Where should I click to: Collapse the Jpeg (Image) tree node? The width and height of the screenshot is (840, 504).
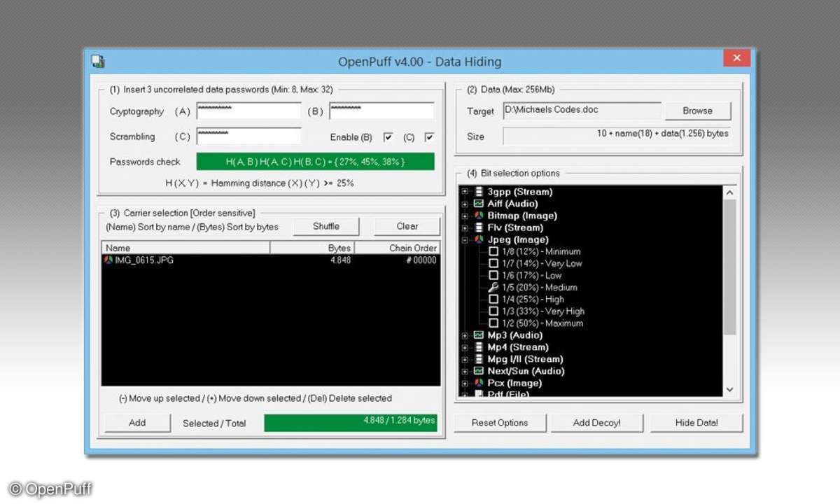pos(465,239)
